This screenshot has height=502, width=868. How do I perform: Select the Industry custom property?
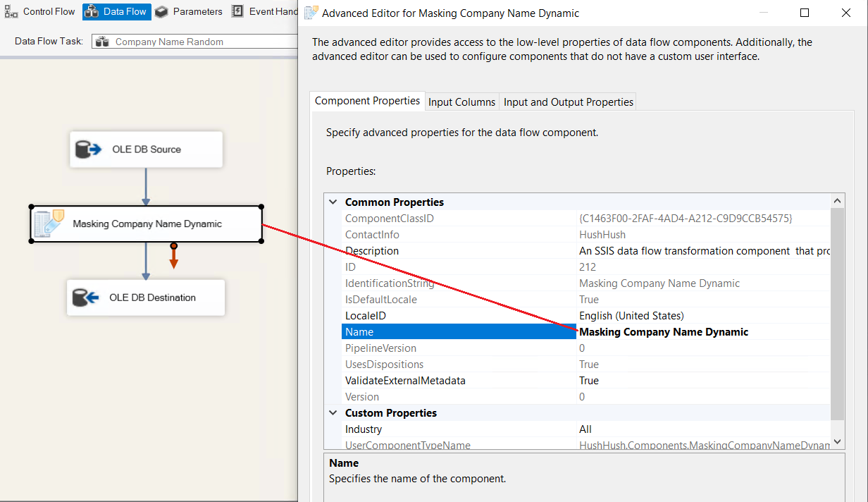point(364,429)
